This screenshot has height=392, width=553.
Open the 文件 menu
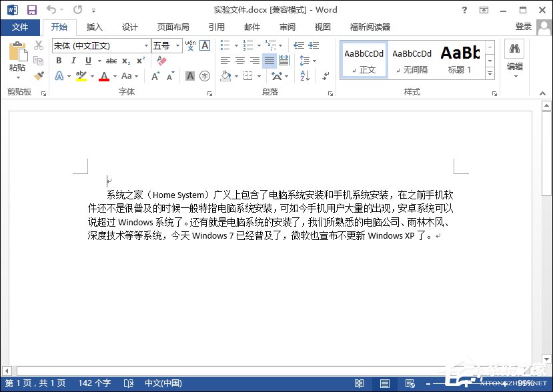coord(21,27)
